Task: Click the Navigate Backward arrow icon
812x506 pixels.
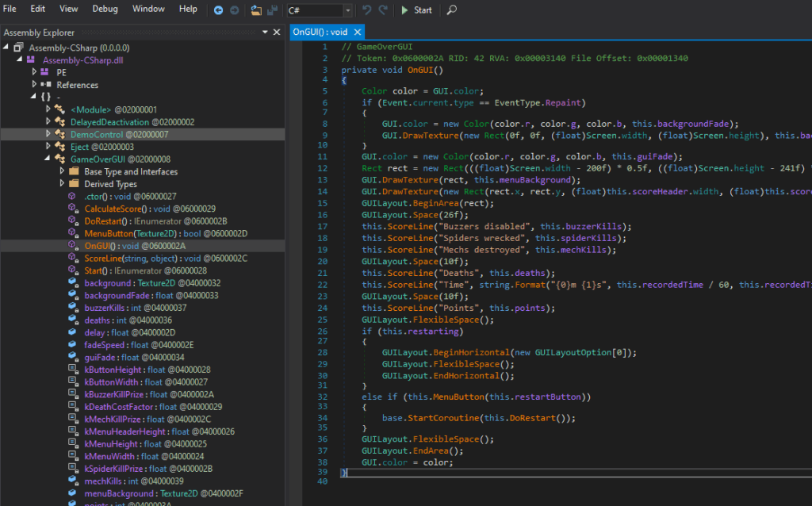Action: pyautogui.click(x=218, y=10)
